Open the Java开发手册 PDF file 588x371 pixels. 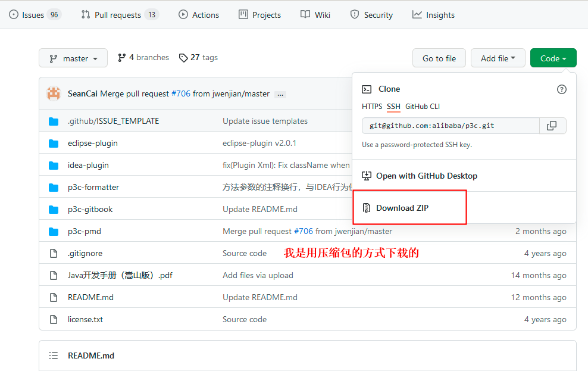pos(120,275)
